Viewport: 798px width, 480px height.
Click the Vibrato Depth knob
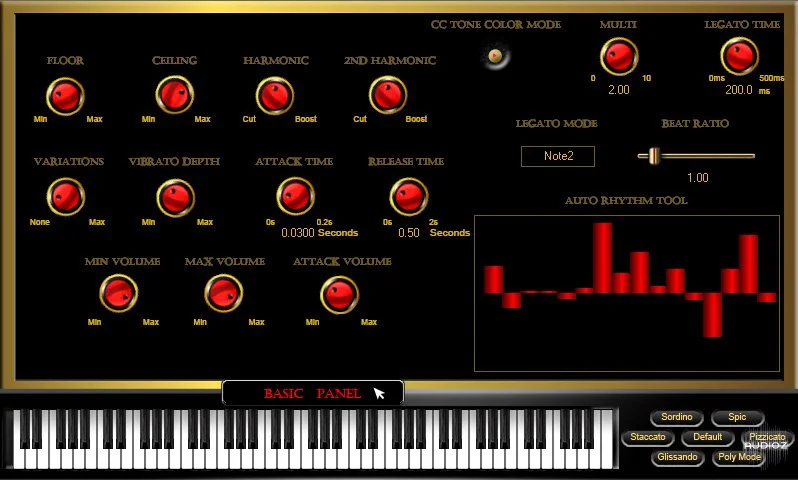pyautogui.click(x=176, y=198)
